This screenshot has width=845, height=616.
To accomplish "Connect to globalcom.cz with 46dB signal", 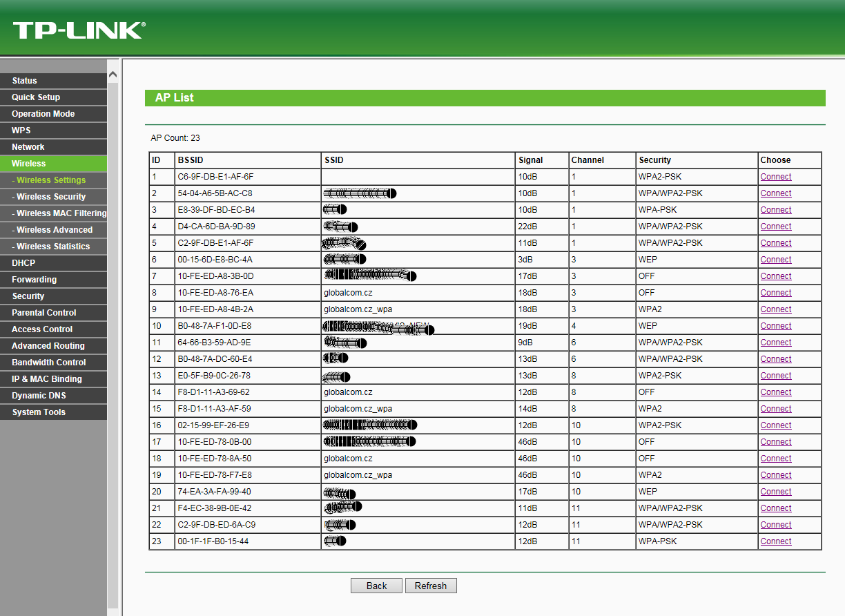I will pyautogui.click(x=776, y=459).
